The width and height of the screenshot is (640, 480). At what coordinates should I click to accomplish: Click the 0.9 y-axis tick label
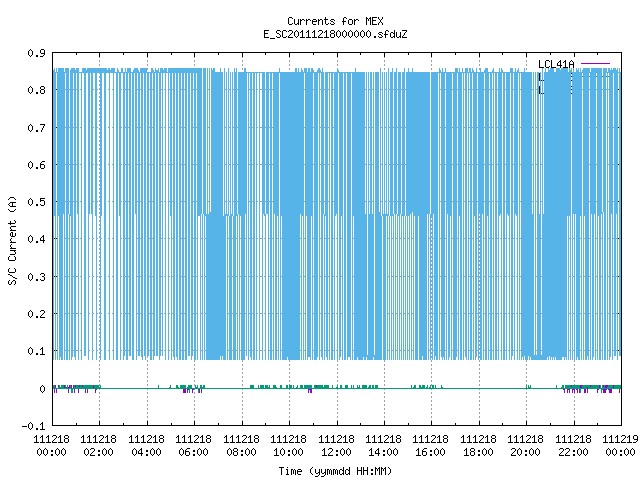[36, 53]
